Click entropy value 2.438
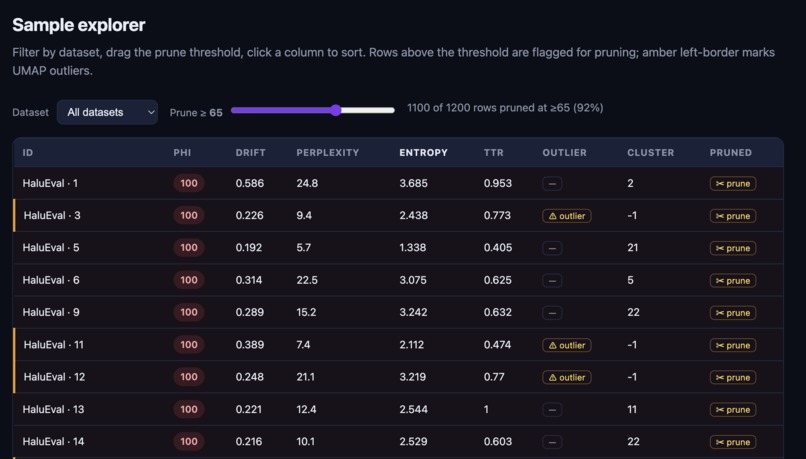Screen dimensions: 806x459 [x=413, y=215]
